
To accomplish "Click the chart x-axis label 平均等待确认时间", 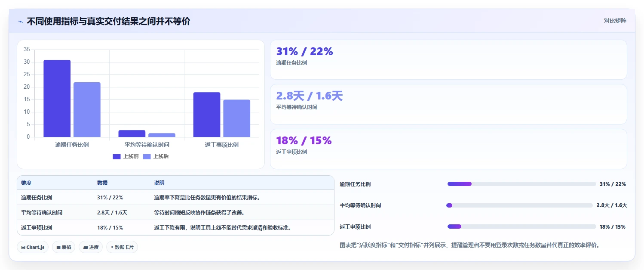I will point(147,145).
